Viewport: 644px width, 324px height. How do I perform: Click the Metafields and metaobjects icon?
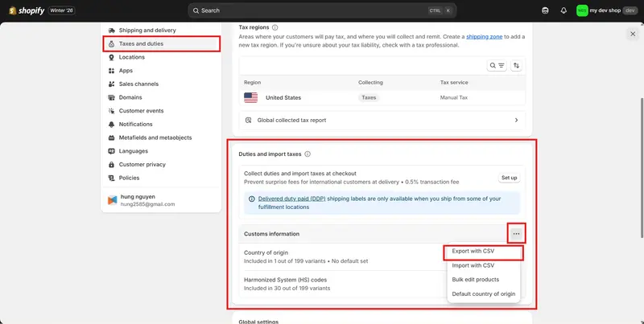click(111, 137)
